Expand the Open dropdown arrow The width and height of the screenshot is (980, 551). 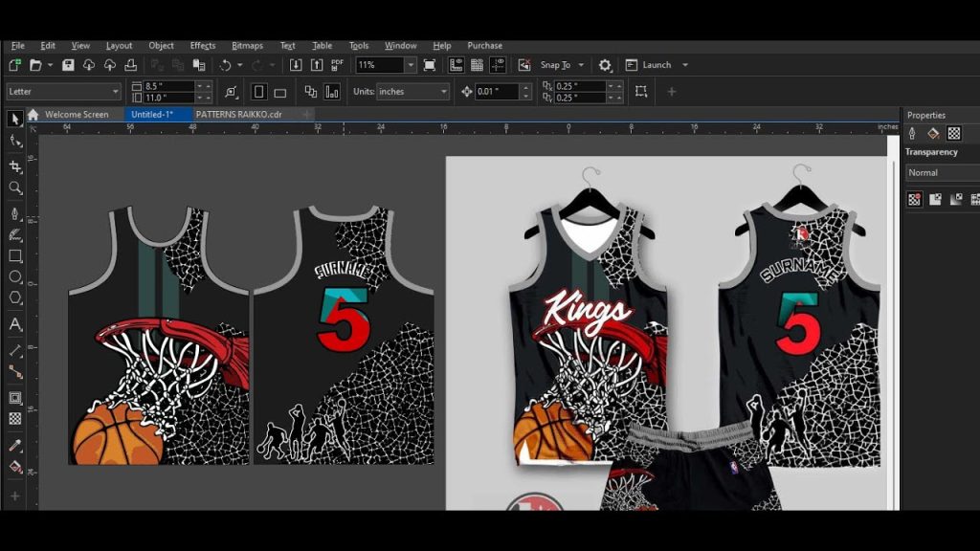[50, 65]
